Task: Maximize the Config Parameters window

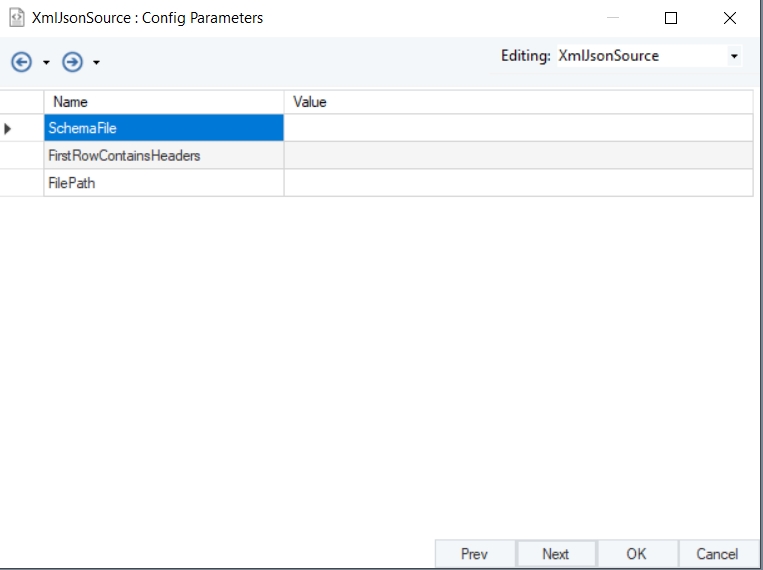Action: point(671,18)
